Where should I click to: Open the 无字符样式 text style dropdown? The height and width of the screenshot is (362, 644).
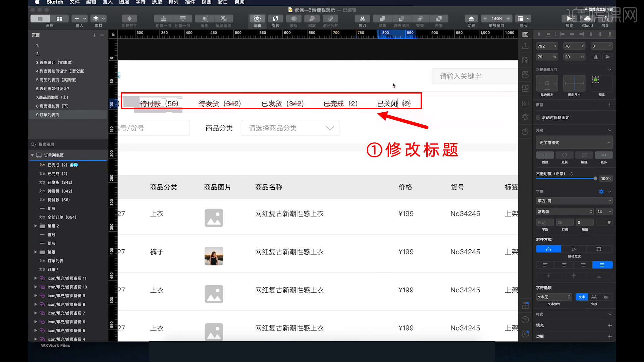(x=574, y=142)
